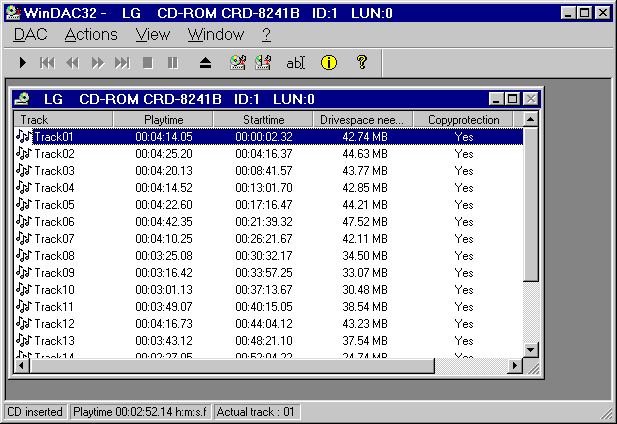The height and width of the screenshot is (424, 617).
Task: Click the Starttime column header
Action: click(263, 119)
